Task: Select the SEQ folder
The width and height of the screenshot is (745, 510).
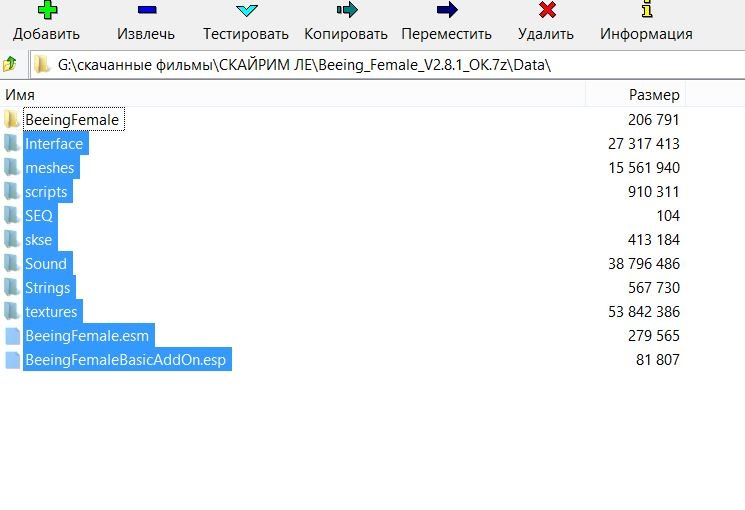Action: [39, 216]
